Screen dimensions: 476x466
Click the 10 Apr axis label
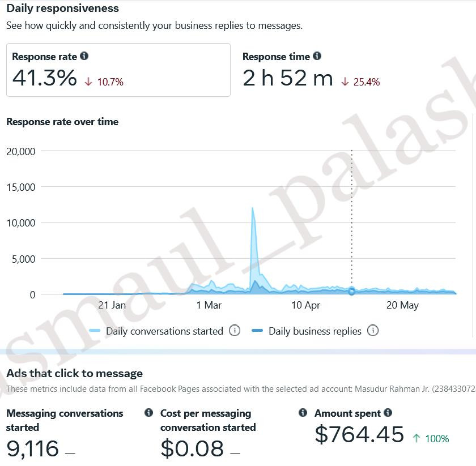(305, 305)
